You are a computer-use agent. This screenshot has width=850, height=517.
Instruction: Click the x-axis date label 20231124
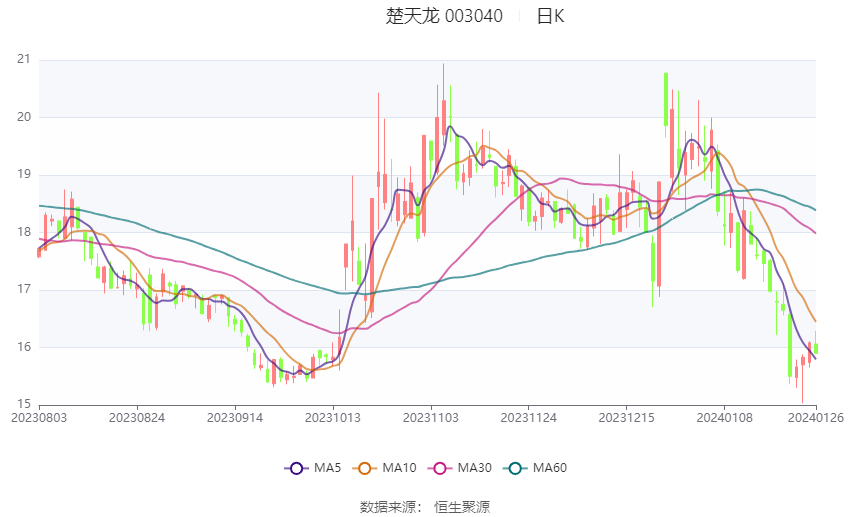tap(529, 418)
